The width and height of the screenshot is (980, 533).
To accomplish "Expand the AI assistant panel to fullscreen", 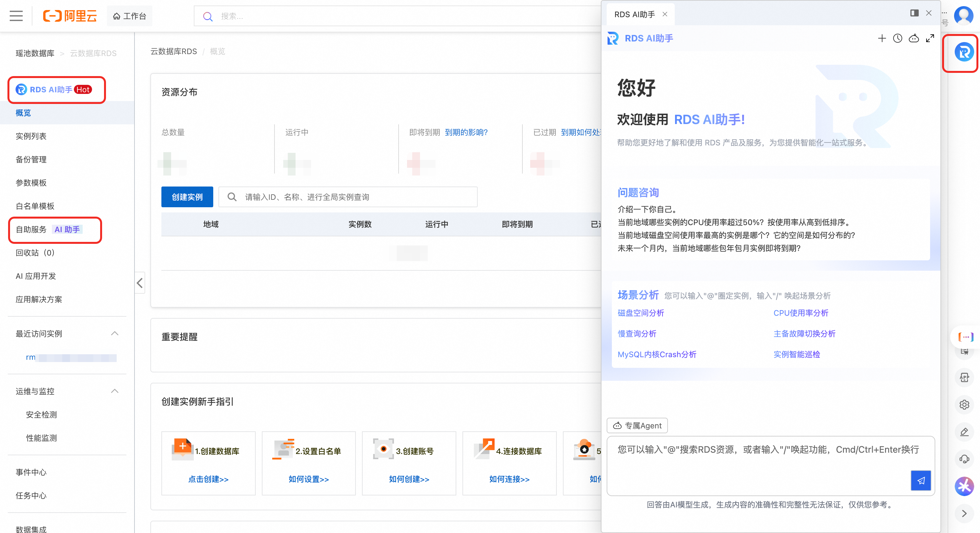I will click(930, 38).
